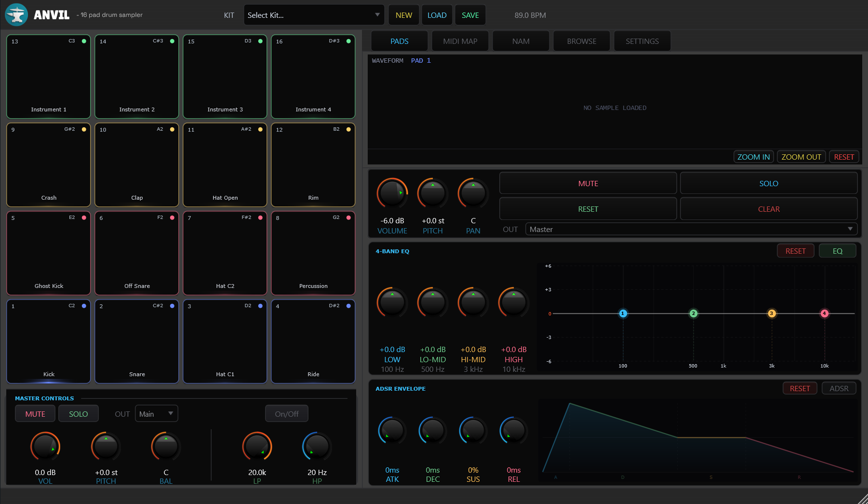Click ZOOM IN on the waveform
This screenshot has height=504, width=868.
(754, 157)
